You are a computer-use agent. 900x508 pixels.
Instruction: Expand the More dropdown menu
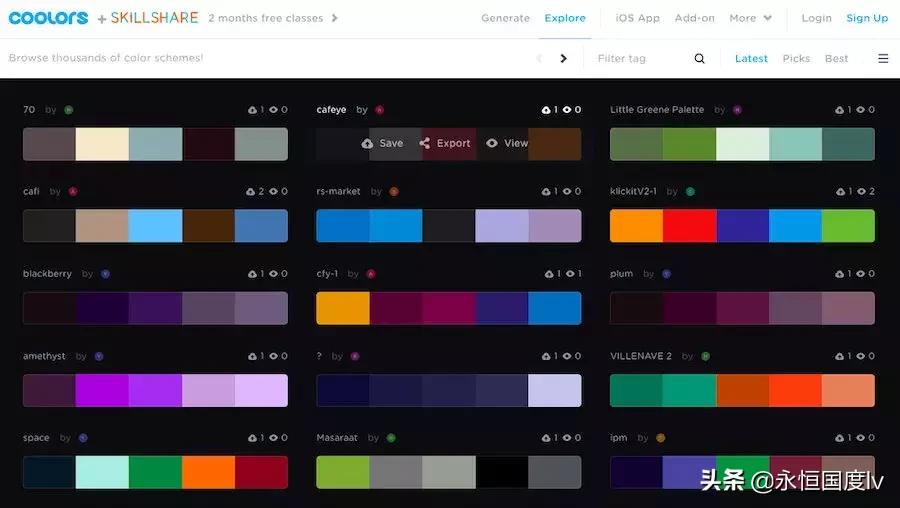pos(750,18)
